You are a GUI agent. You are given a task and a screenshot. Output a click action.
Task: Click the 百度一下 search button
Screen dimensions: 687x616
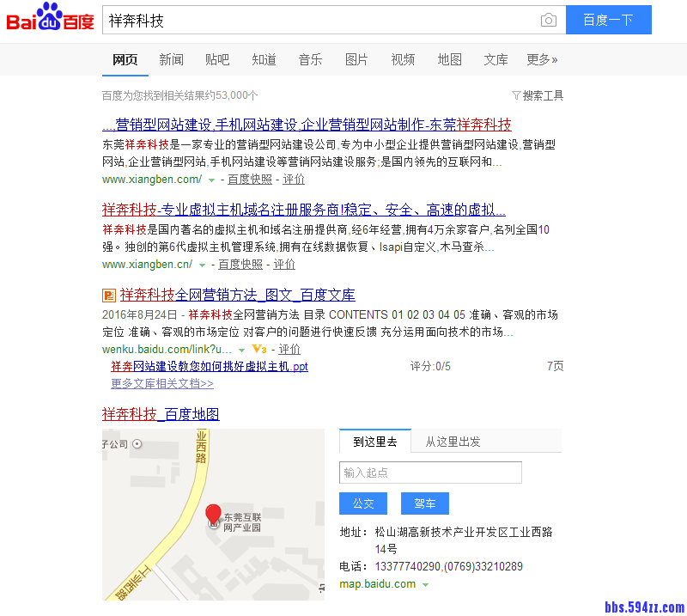tap(609, 19)
